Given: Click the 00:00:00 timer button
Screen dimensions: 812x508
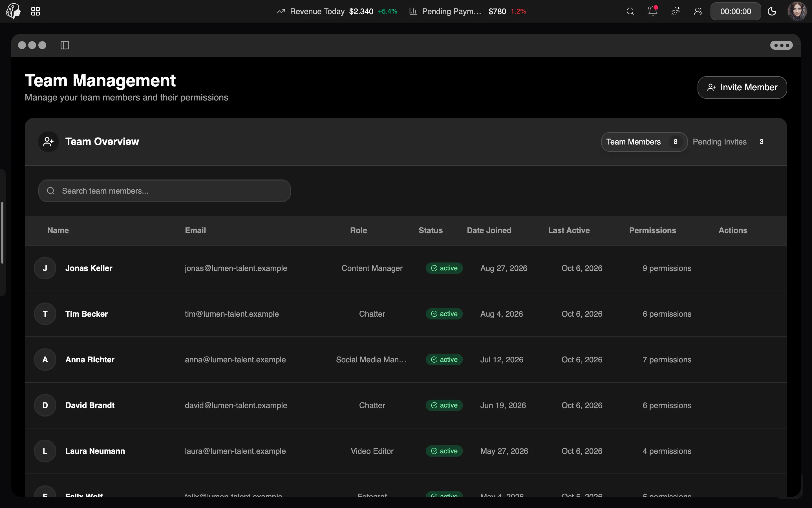Looking at the screenshot, I should [x=736, y=11].
